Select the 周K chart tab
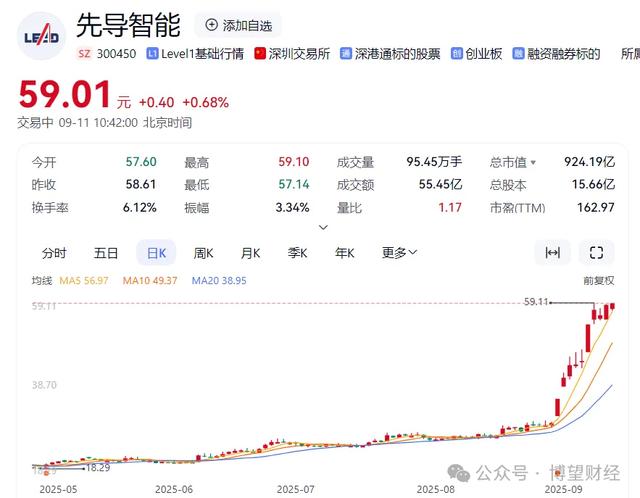Viewport: 640px width, 498px height. click(203, 253)
